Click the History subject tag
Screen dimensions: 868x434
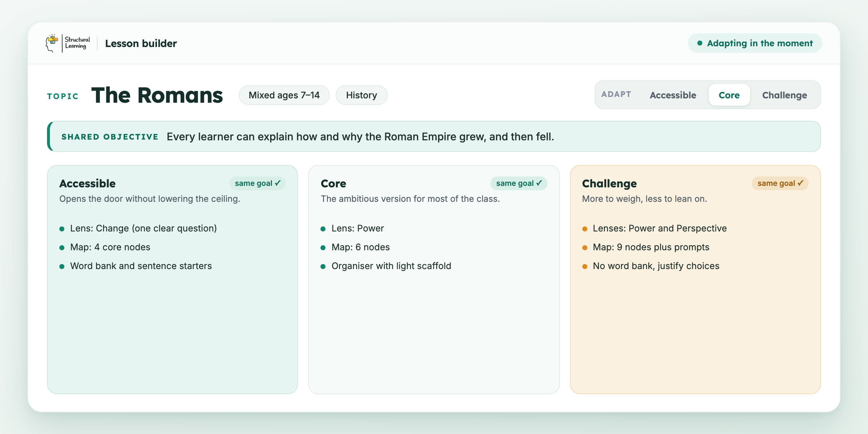coord(361,95)
